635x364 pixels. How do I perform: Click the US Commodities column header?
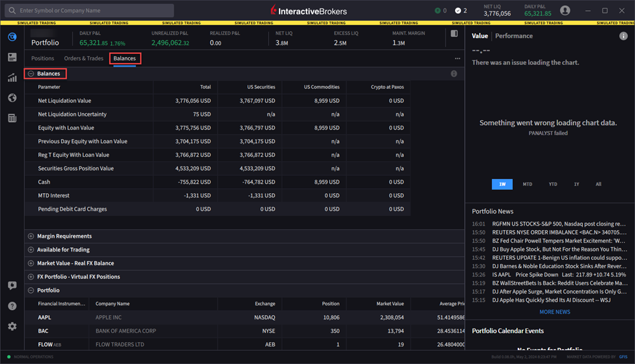[322, 87]
